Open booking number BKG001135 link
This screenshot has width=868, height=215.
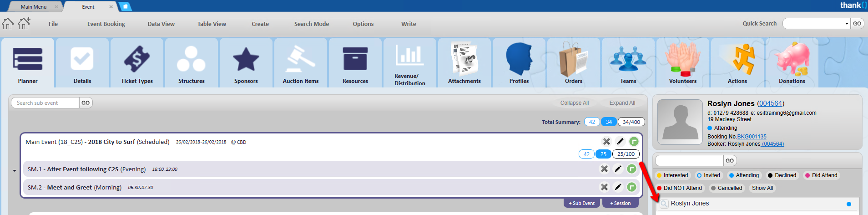752,137
